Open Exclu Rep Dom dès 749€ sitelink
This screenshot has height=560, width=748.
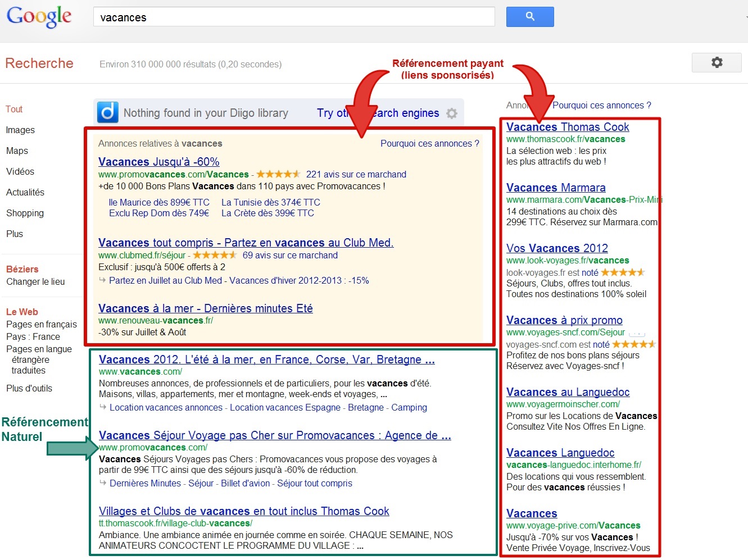pyautogui.click(x=159, y=213)
